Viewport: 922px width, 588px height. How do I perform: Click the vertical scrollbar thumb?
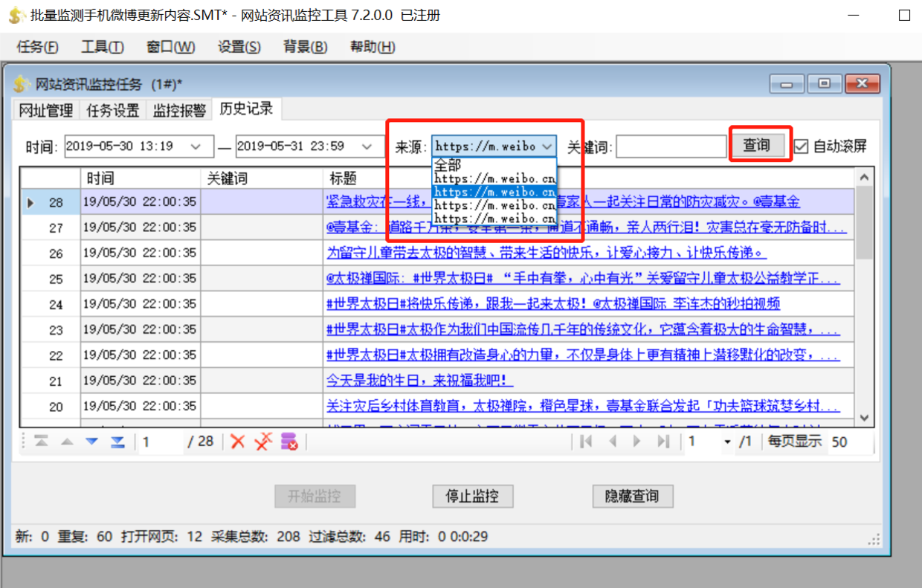click(x=864, y=223)
